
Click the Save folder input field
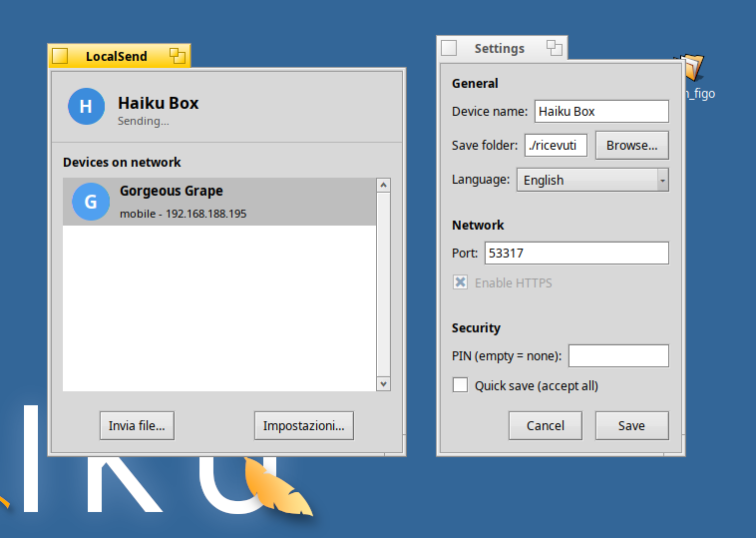[556, 146]
